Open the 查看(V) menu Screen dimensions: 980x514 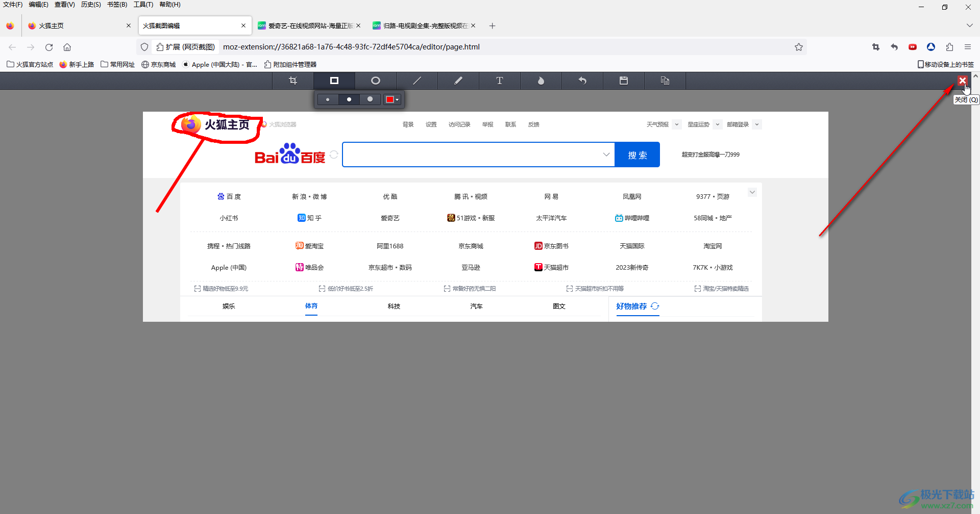click(65, 5)
